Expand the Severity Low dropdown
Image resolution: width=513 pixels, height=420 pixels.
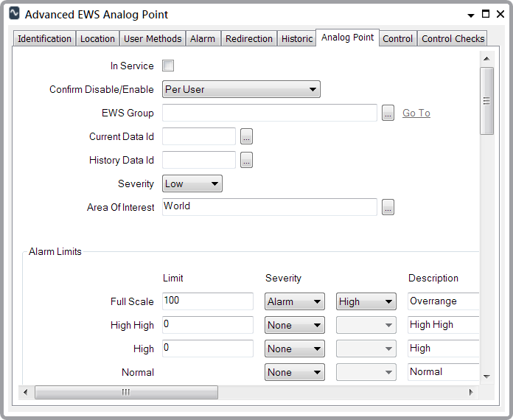coord(192,184)
